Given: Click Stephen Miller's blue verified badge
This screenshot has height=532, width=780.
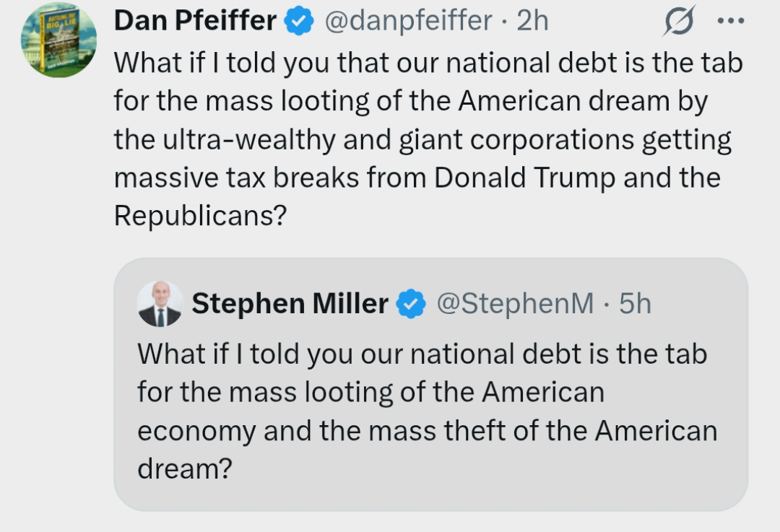Looking at the screenshot, I should coord(412,304).
